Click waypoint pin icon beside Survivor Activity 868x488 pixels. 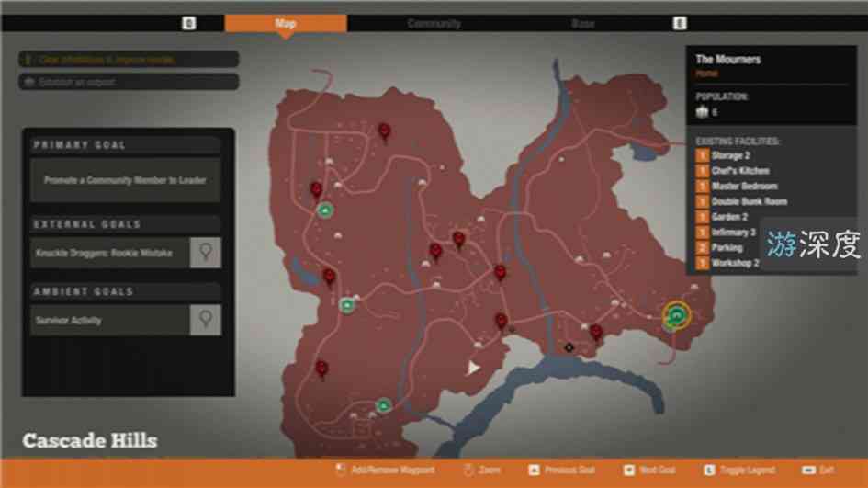click(x=206, y=320)
